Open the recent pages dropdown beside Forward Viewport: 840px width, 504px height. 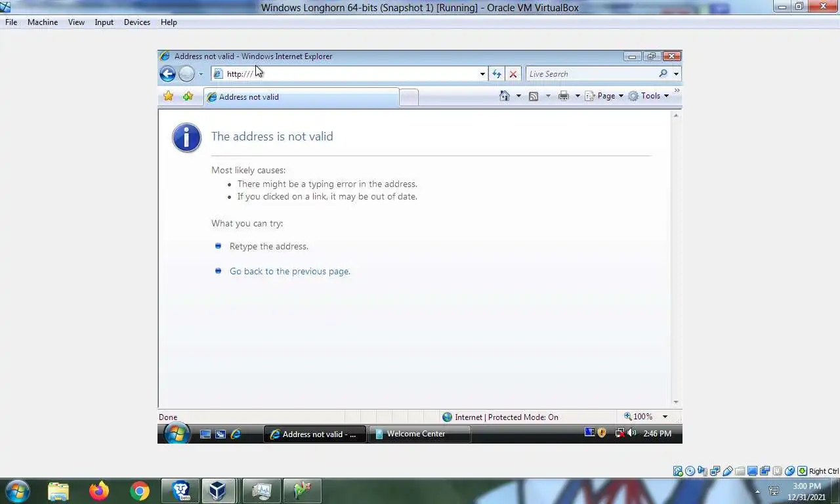(x=201, y=74)
